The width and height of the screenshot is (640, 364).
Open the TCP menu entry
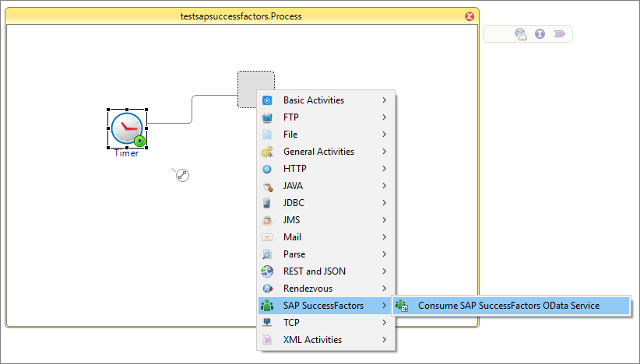click(x=326, y=323)
